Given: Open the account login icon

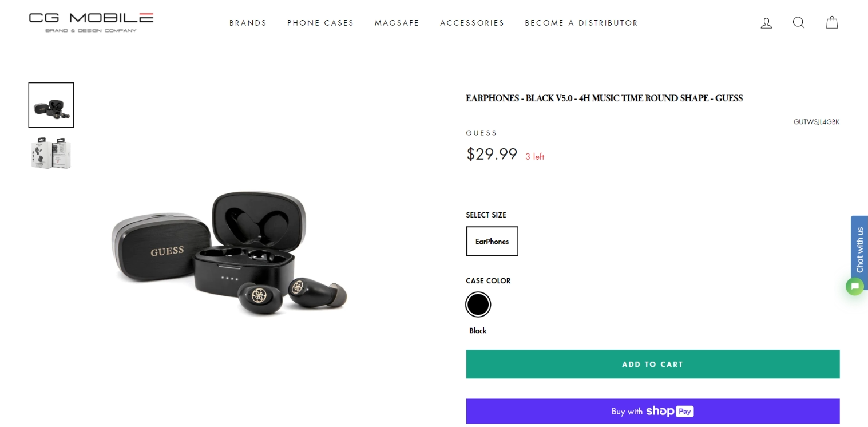Looking at the screenshot, I should (766, 23).
